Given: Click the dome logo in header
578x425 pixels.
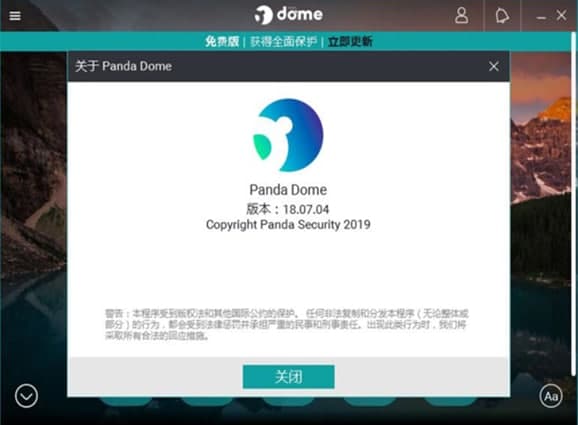Looking at the screenshot, I should point(289,15).
